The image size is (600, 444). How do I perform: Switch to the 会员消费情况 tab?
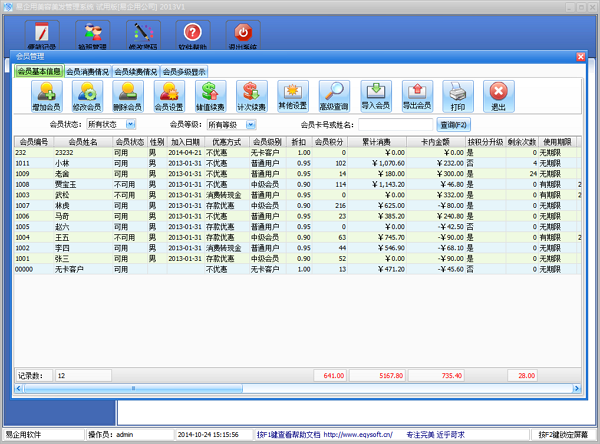click(87, 71)
